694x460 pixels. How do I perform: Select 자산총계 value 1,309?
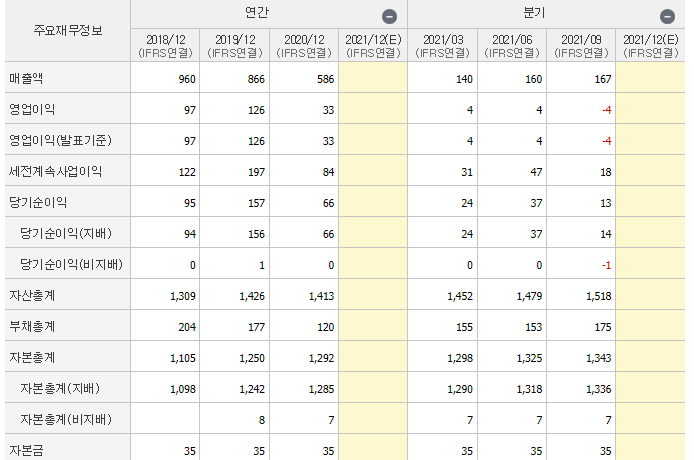point(183,296)
